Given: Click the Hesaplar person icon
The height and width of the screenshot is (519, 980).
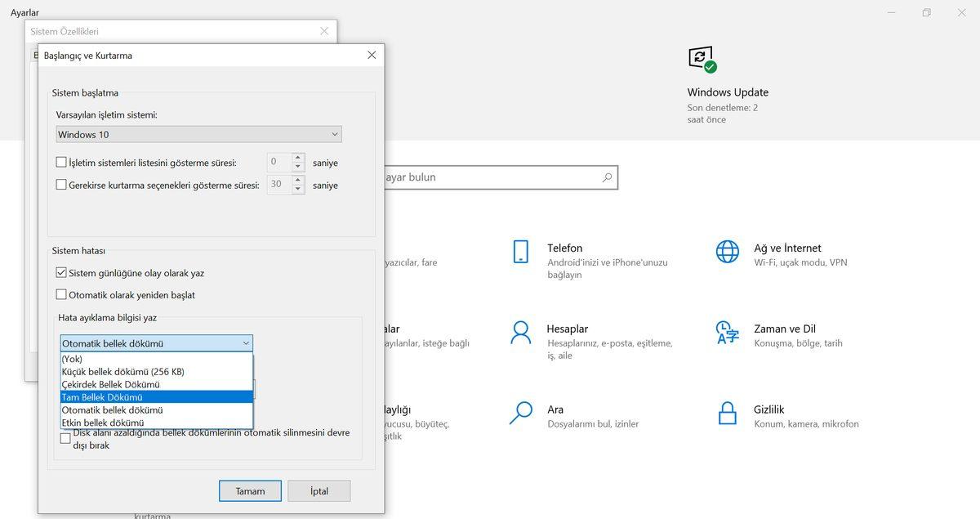Looking at the screenshot, I should (520, 332).
